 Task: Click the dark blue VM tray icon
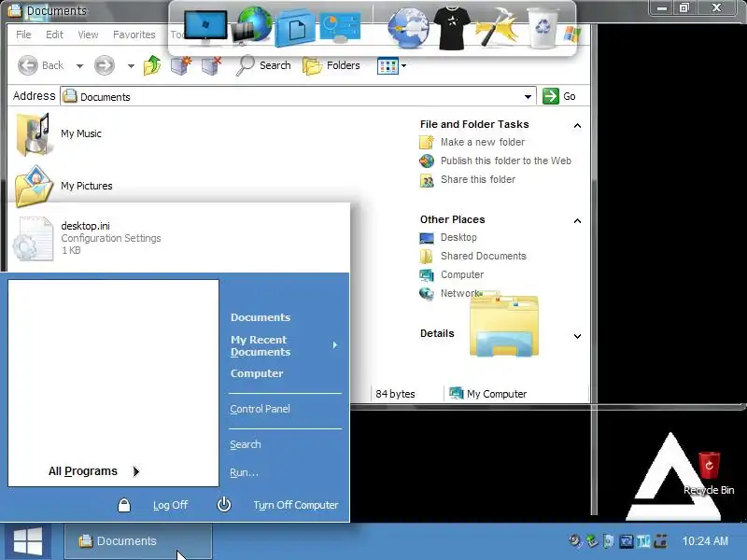(x=626, y=541)
